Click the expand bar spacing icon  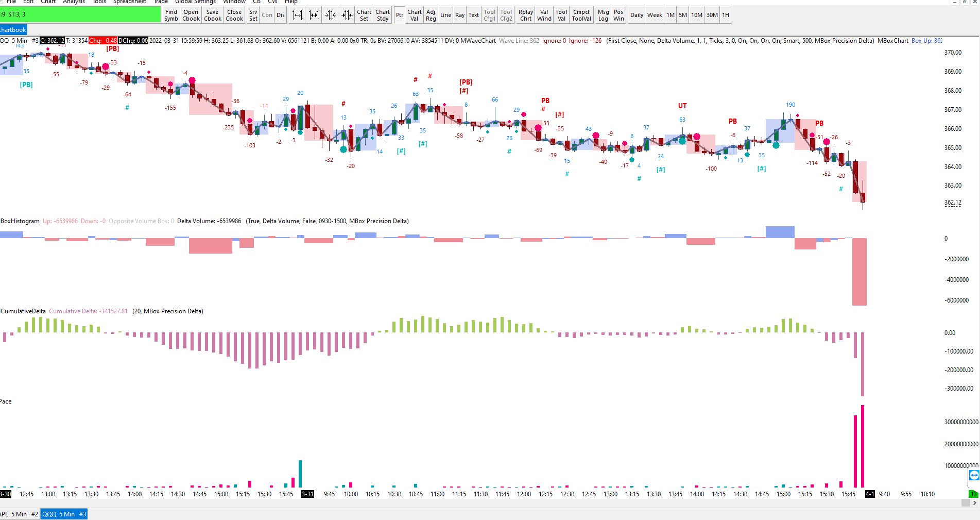click(298, 15)
